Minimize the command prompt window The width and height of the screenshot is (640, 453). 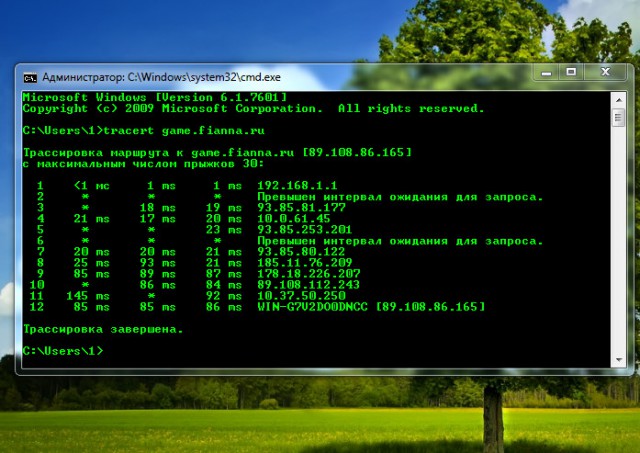[x=547, y=73]
